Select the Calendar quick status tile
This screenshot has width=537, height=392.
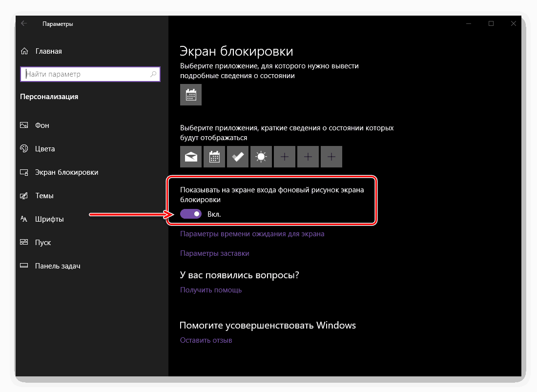(x=214, y=157)
